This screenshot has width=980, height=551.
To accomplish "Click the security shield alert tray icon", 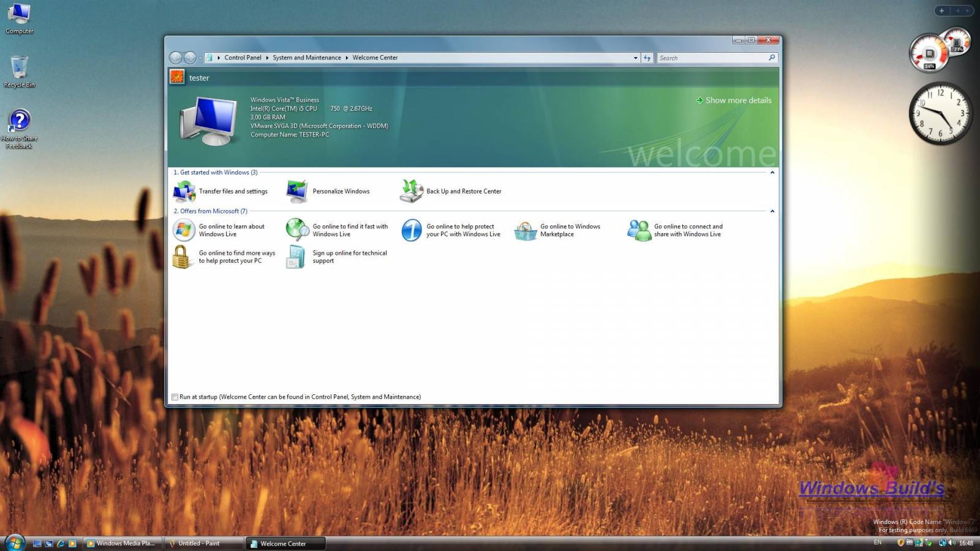I will coord(901,542).
